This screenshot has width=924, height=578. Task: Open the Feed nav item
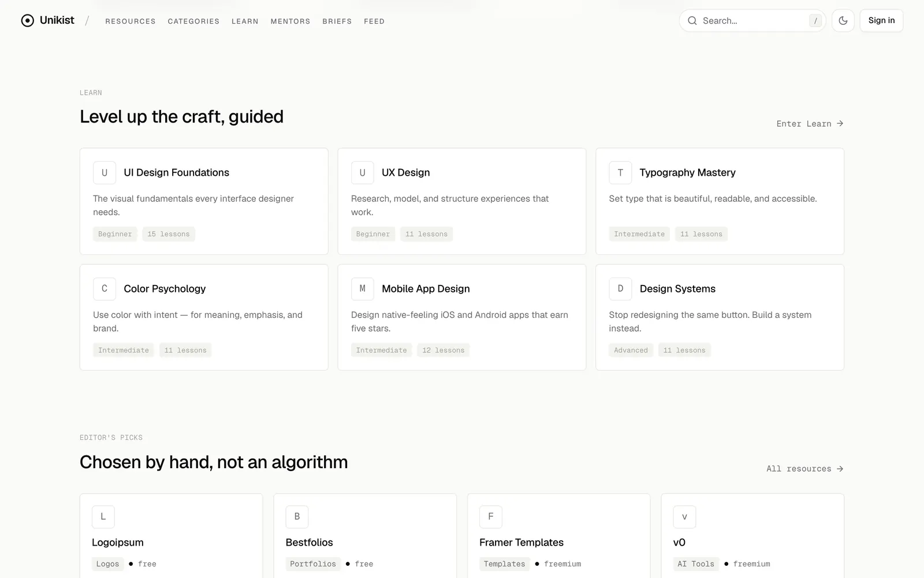[x=374, y=21]
